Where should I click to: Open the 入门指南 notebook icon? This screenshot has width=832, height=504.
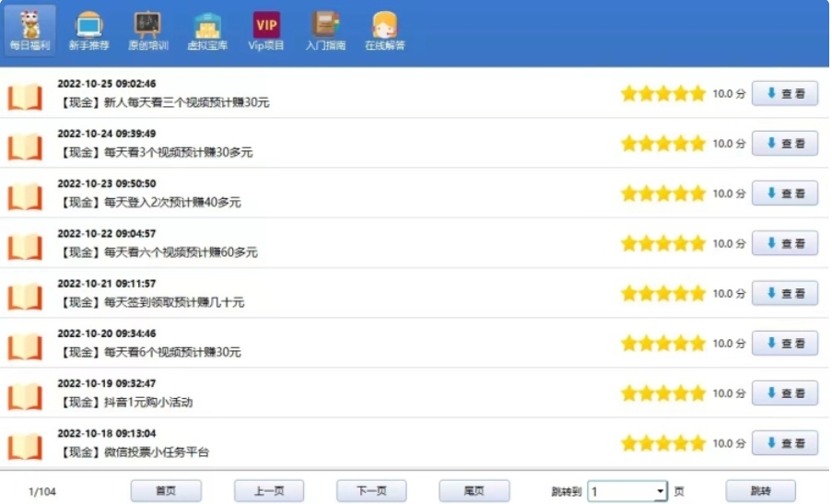325,29
